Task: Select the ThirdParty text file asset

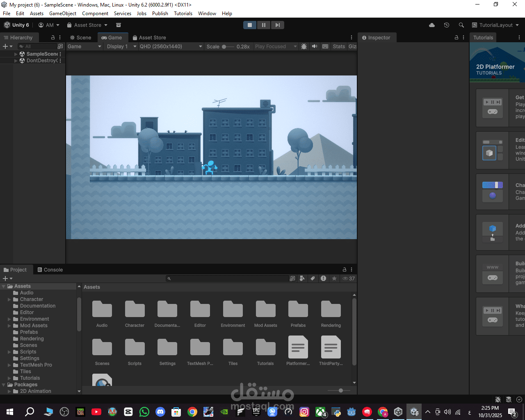Action: [331, 347]
